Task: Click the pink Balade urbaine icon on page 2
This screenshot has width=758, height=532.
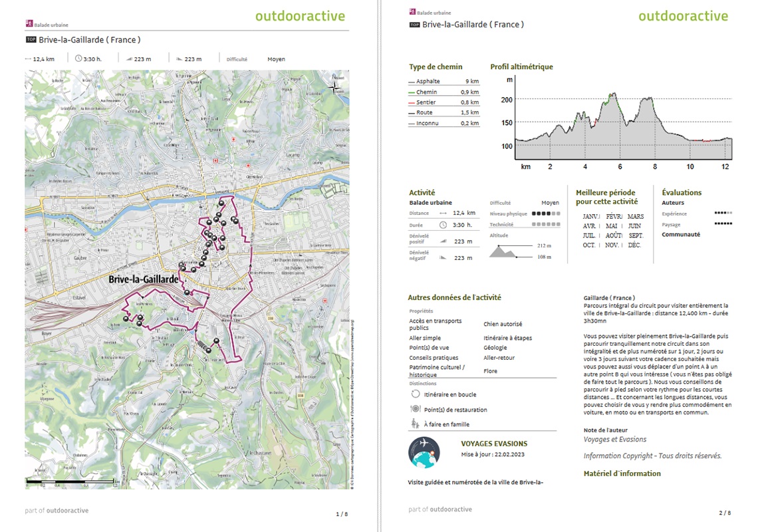Action: (x=412, y=11)
